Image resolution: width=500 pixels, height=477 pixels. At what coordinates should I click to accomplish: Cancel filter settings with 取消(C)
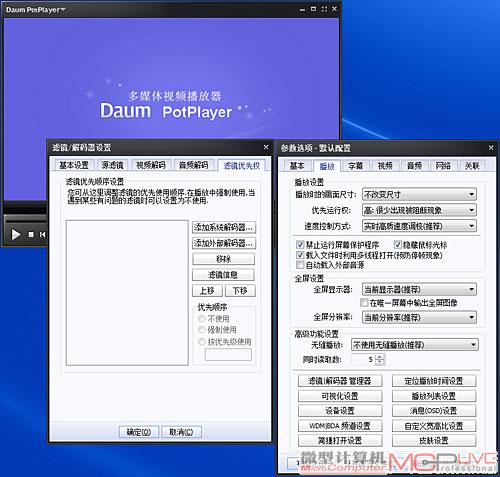(181, 432)
